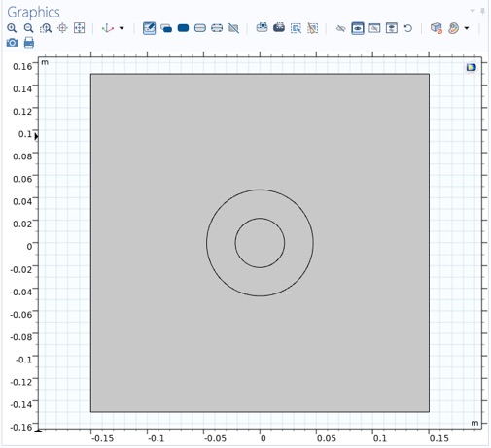Select the inner circle domain at center

[260, 243]
